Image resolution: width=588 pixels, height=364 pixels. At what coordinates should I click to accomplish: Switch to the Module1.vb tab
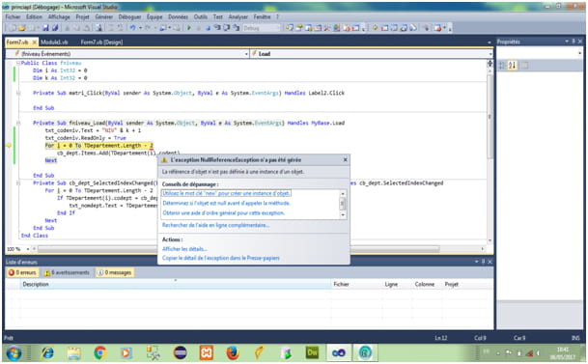[x=54, y=42]
